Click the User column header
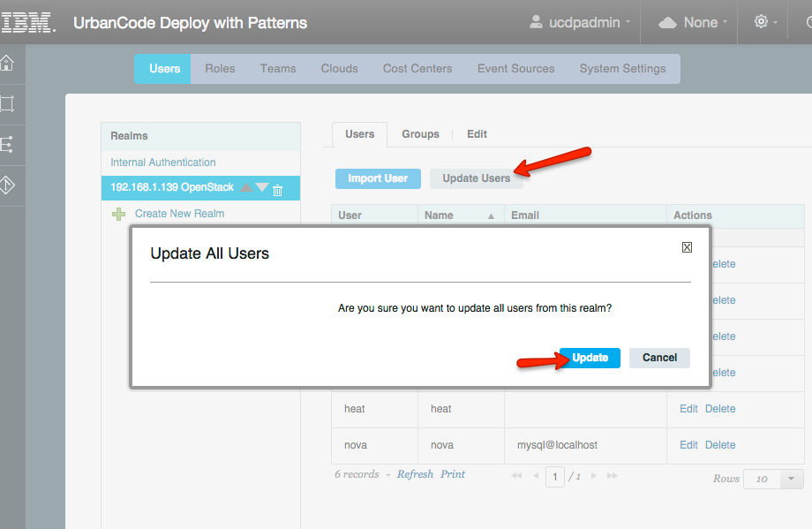Image resolution: width=812 pixels, height=529 pixels. pos(374,215)
